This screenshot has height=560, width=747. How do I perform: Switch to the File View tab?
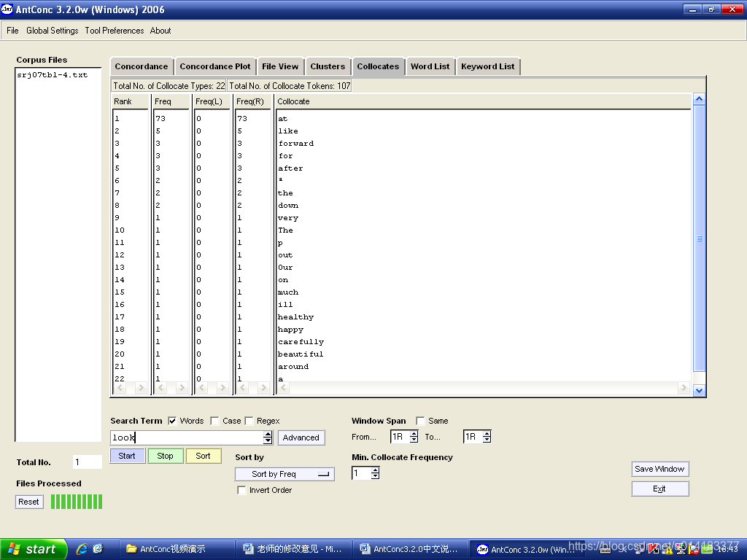tap(280, 66)
